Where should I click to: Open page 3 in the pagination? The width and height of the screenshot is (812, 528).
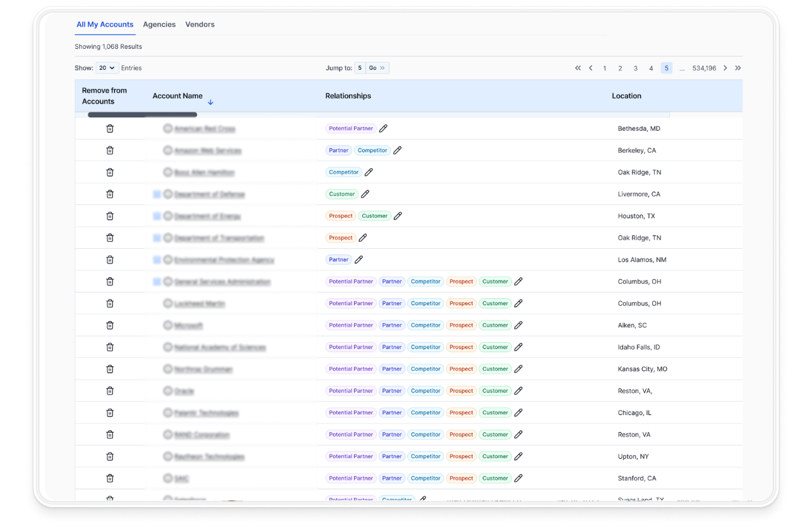[x=636, y=68]
